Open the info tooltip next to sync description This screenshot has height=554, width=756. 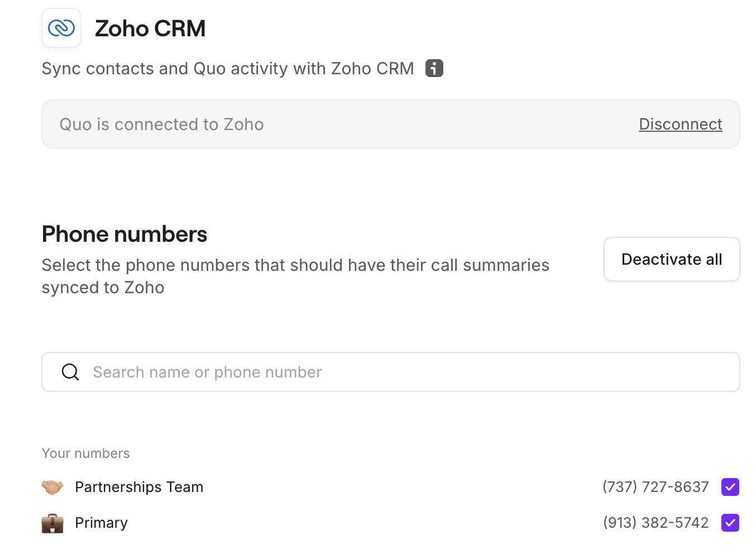click(x=433, y=68)
